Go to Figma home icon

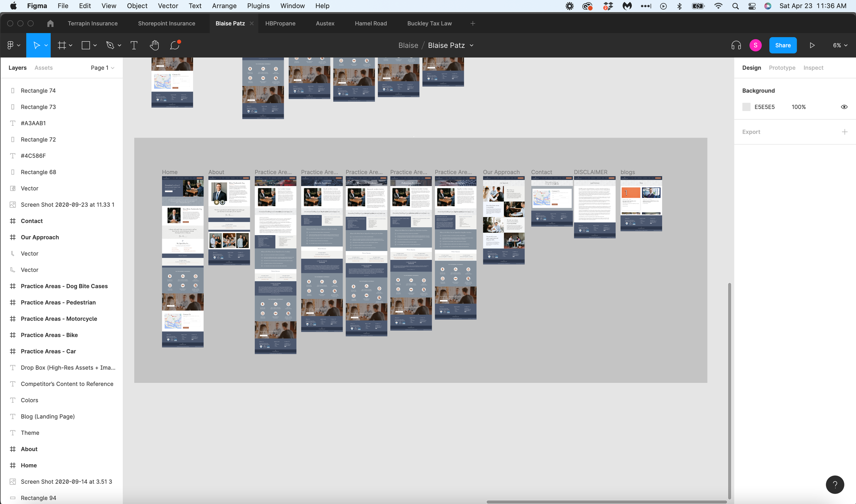50,23
